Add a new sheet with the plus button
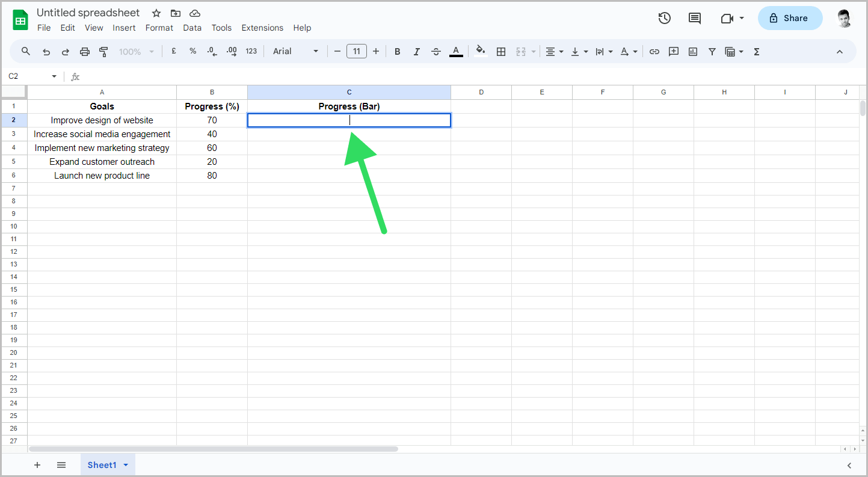868x477 pixels. click(x=37, y=464)
